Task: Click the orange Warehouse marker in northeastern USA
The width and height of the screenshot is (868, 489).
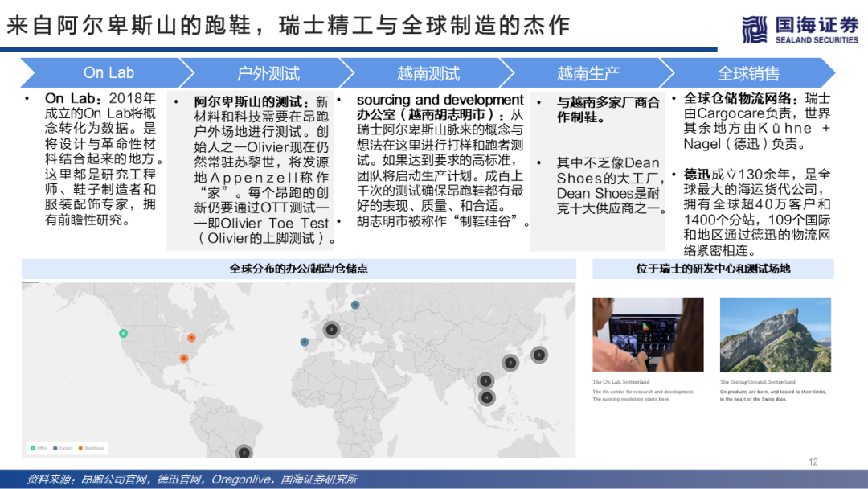Action: 191,337
